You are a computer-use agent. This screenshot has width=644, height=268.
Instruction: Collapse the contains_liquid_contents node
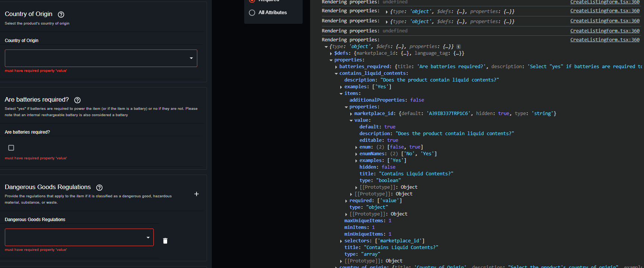(336, 74)
